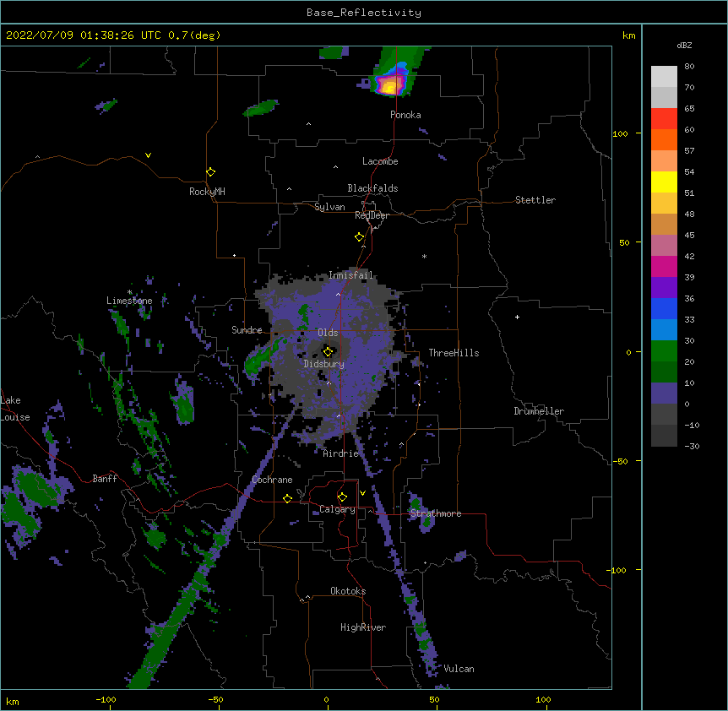Select the radar site diamond between Olds and Didsbury
Screen dimensions: 728x711
(328, 351)
